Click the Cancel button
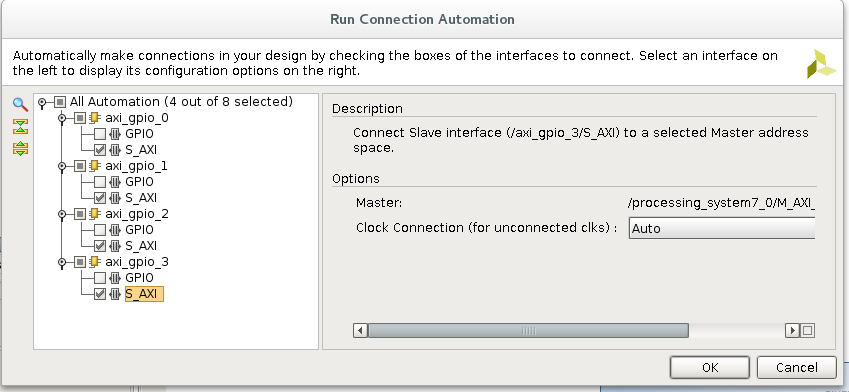 [x=796, y=368]
